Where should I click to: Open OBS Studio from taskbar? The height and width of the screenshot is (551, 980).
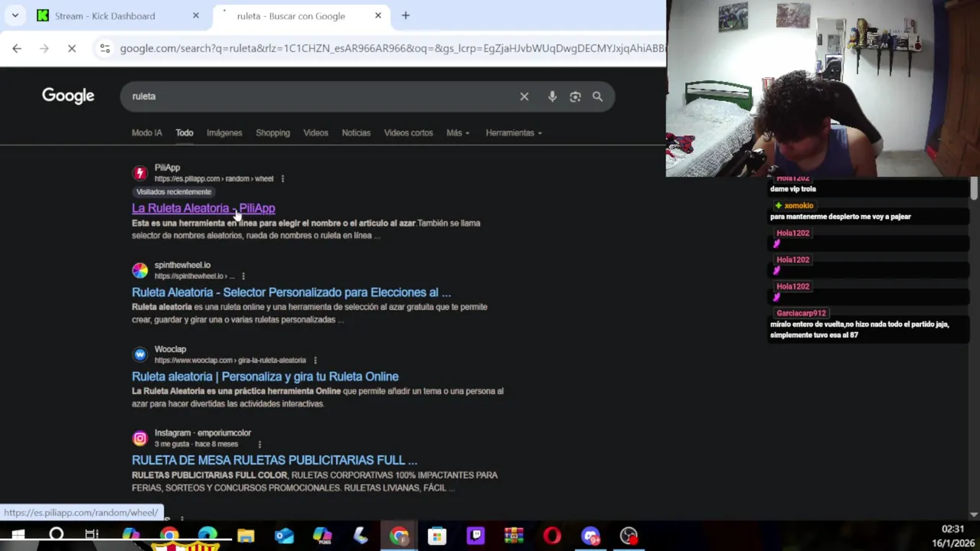tap(629, 535)
